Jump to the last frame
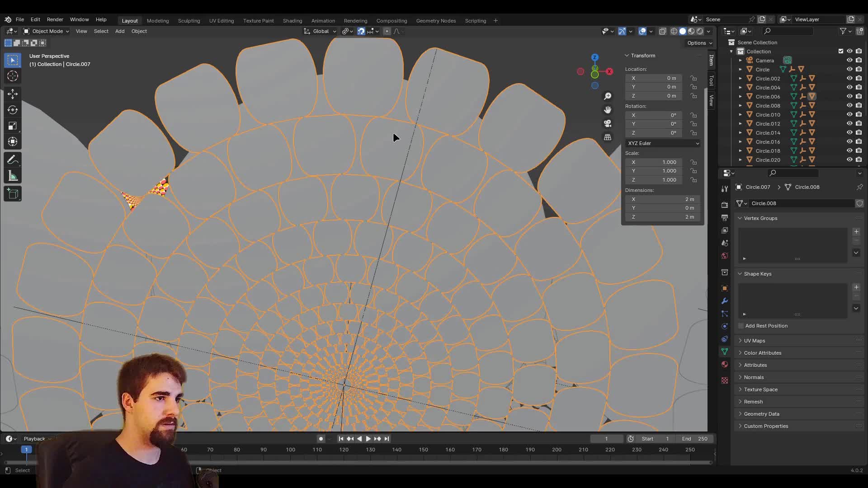868x488 pixels. point(387,439)
